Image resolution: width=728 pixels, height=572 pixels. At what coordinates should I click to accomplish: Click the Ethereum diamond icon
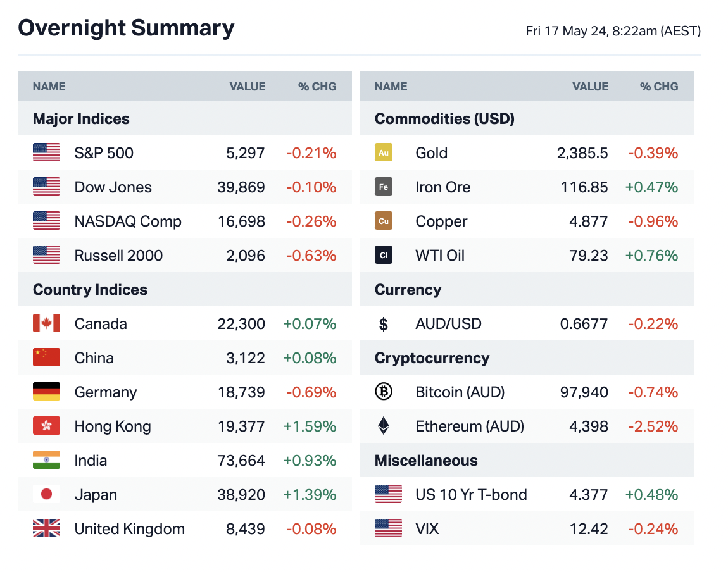pyautogui.click(x=384, y=426)
